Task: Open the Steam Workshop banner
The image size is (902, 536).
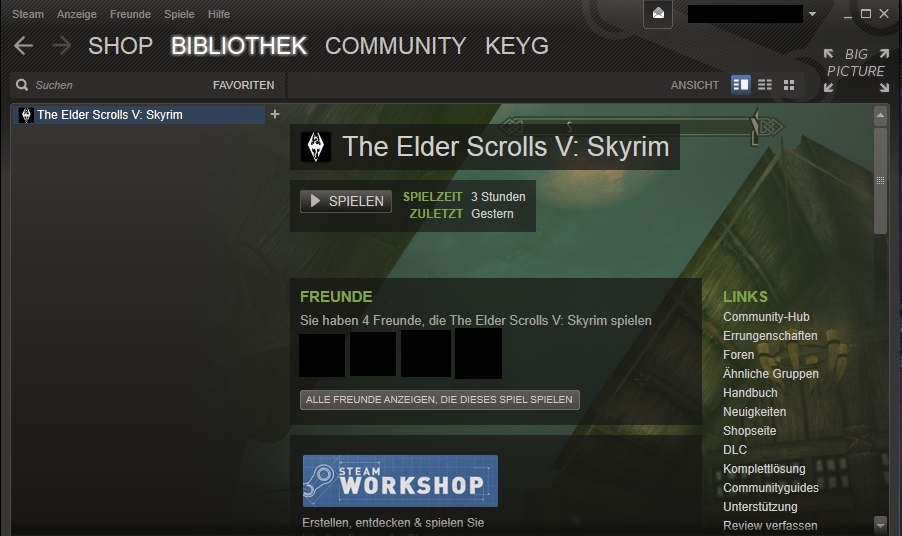Action: coord(400,481)
